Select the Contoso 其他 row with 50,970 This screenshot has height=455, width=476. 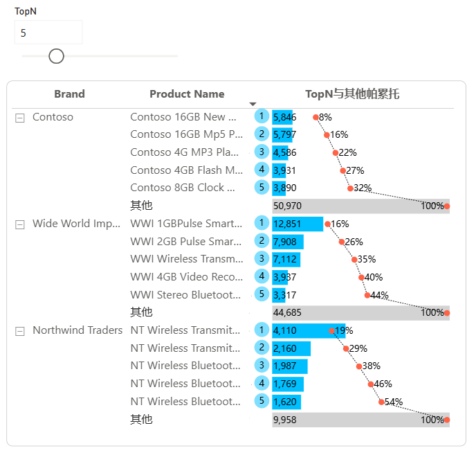(290, 206)
